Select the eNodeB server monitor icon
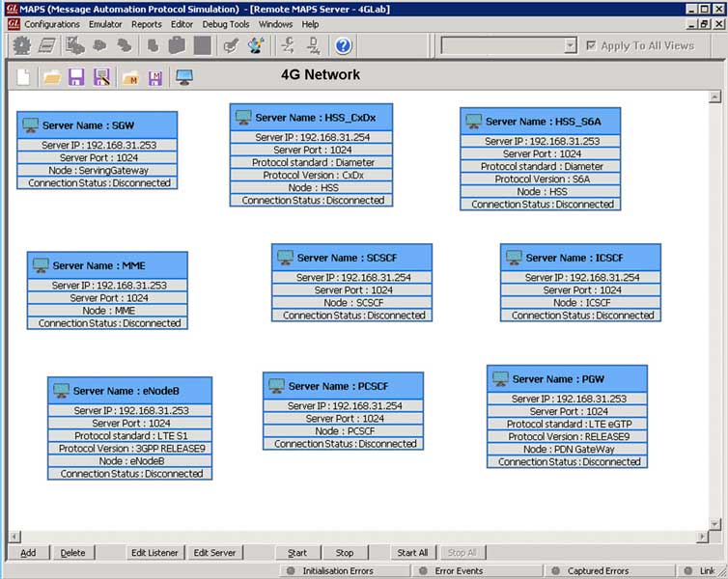This screenshot has width=728, height=579. 61,391
